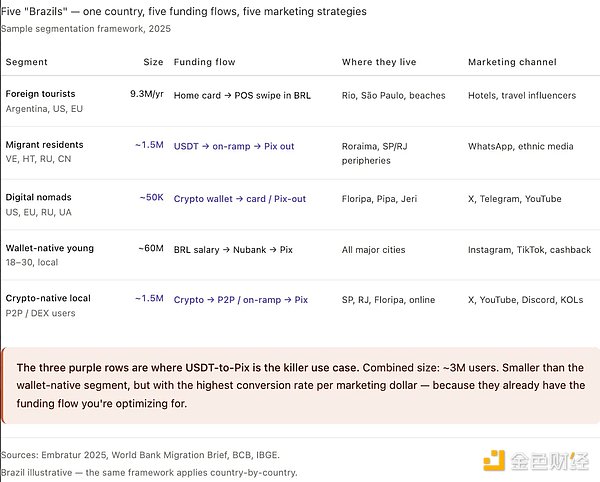Click the '~60M' size value

151,248
